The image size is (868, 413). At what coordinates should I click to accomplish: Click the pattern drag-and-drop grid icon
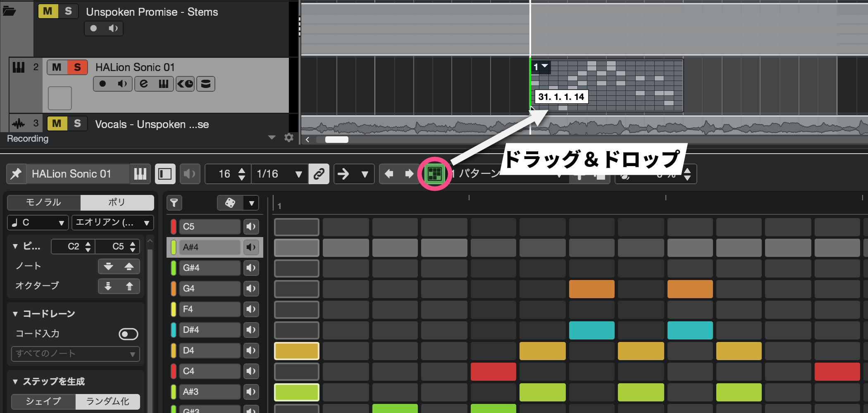pos(434,173)
